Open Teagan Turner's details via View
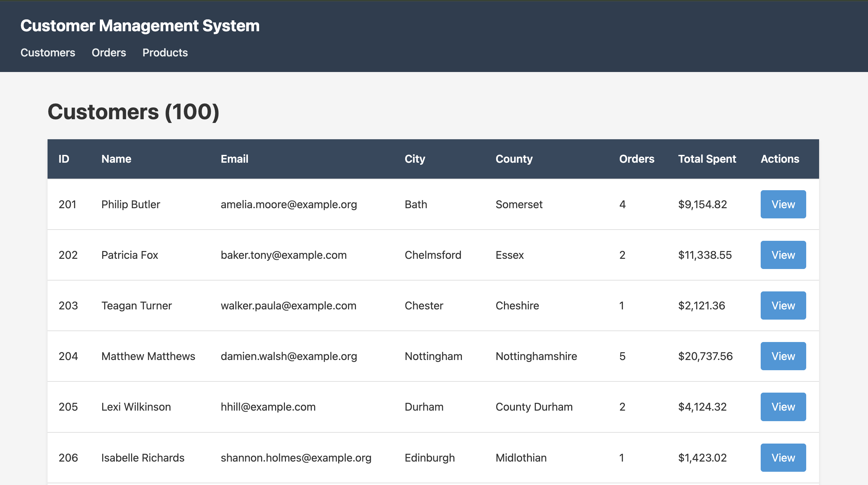 point(783,305)
